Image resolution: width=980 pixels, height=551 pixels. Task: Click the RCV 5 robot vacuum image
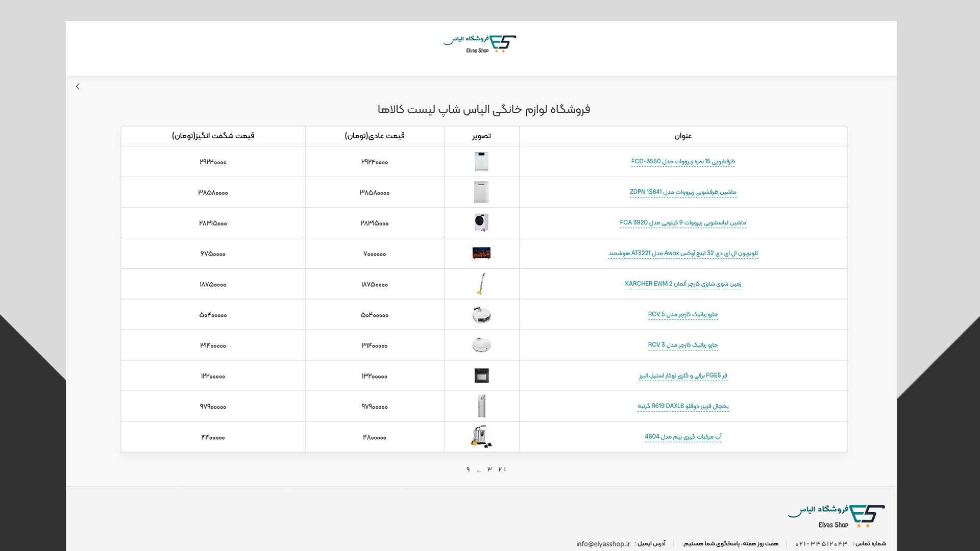(481, 315)
